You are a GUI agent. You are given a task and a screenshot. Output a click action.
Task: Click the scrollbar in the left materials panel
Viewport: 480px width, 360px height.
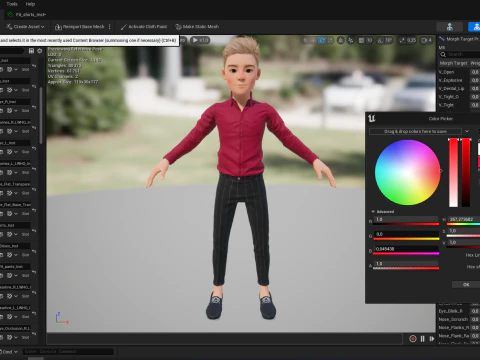[41, 115]
